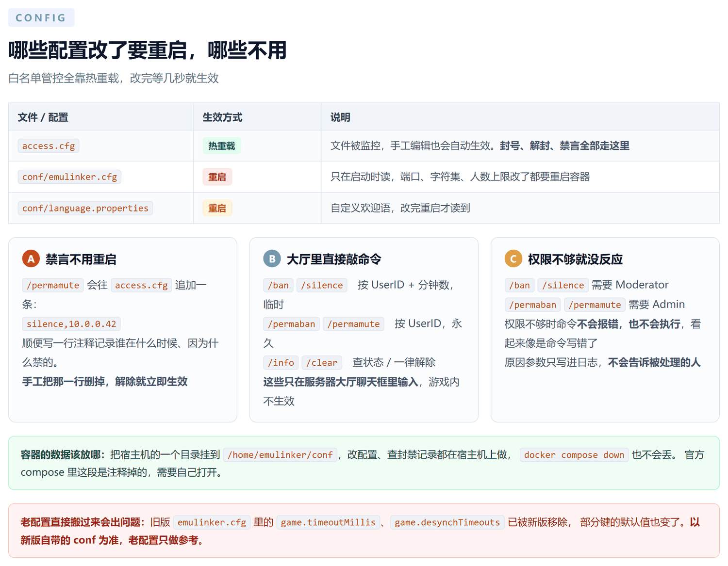
Task: Click the 说明 column header
Action: 340,117
